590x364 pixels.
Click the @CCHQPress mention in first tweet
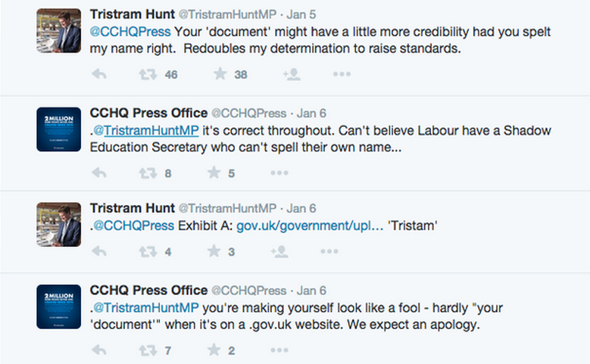130,32
